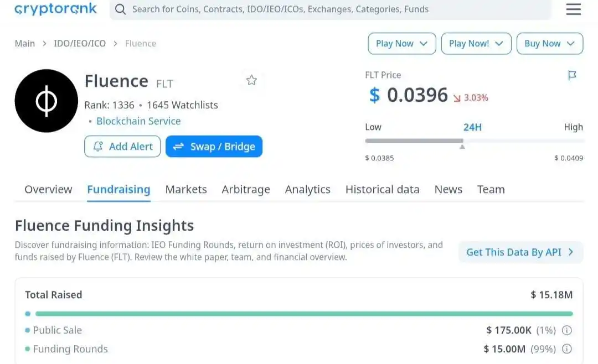Click the $ 15.18M total raised value
598x364 pixels.
[x=551, y=295]
